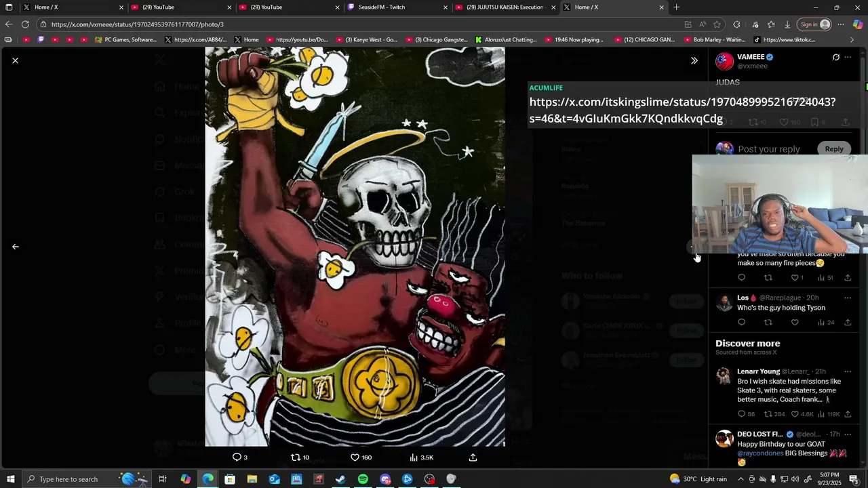The image size is (868, 488).
Task: Switch to the first '(29) YouTube' tab
Action: pos(182,7)
